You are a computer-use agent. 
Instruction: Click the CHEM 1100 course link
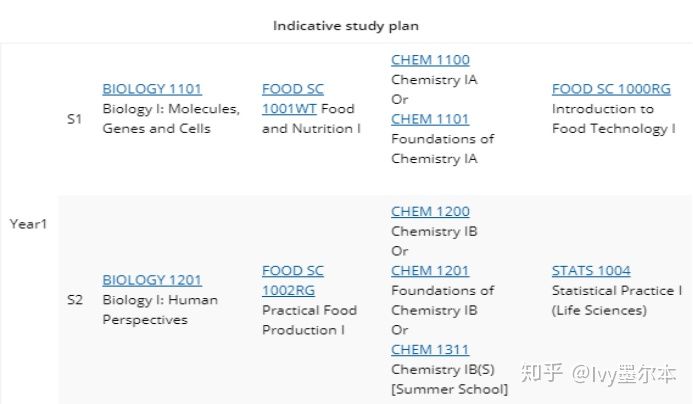point(430,60)
